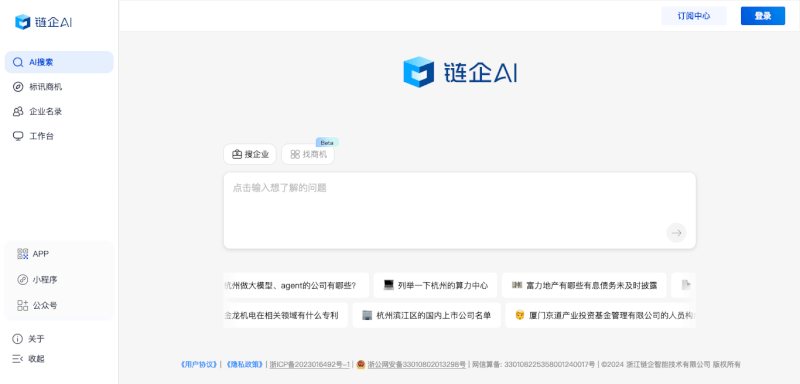Open the 《隐私政策》 link
The height and width of the screenshot is (384, 800).
(244, 365)
